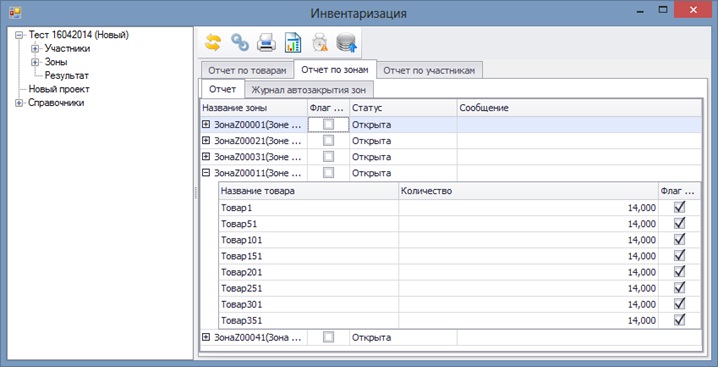Screen dimensions: 718x367
Task: Select the Товар151 name cell
Action: tap(309, 256)
